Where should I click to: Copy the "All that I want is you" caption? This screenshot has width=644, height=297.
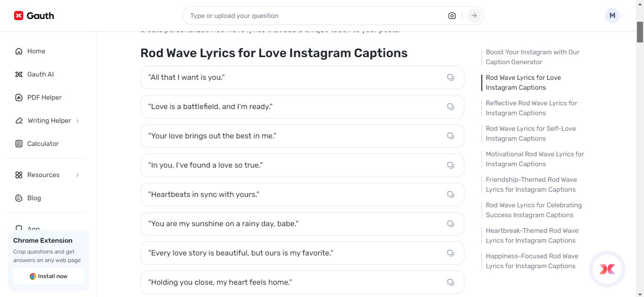pyautogui.click(x=450, y=77)
